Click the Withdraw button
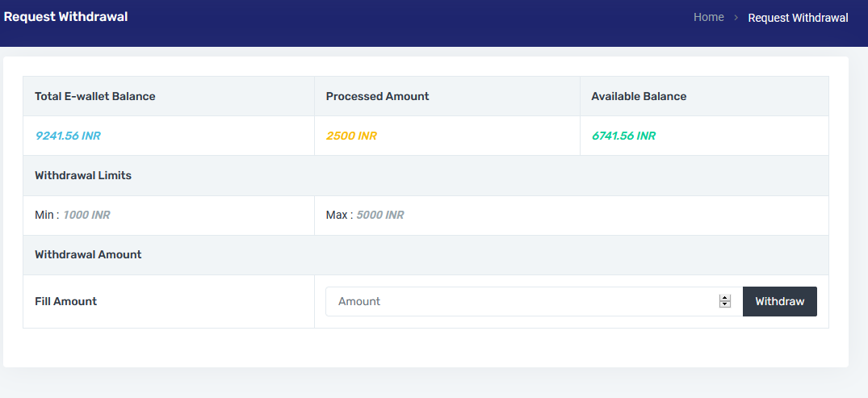 click(x=779, y=301)
